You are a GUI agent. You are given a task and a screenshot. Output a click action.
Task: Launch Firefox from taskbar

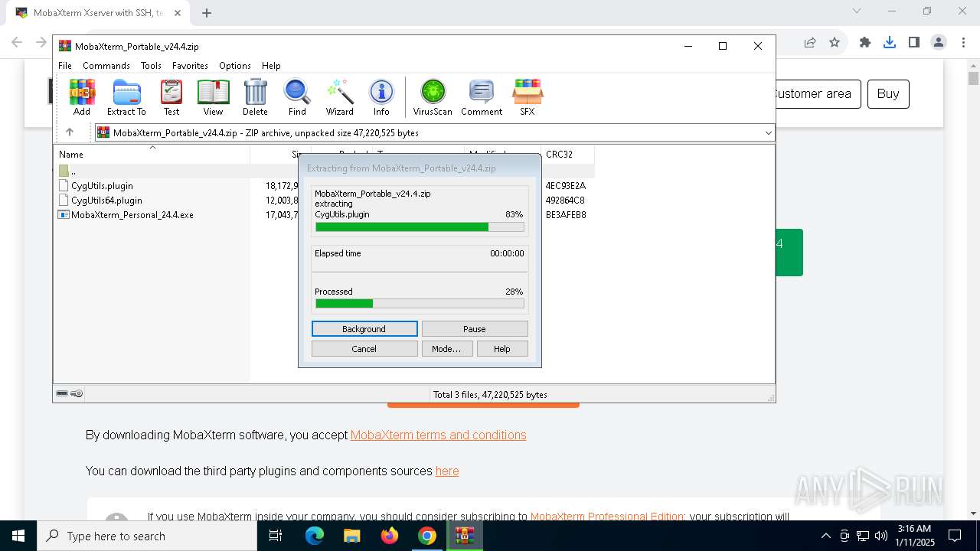coord(390,536)
